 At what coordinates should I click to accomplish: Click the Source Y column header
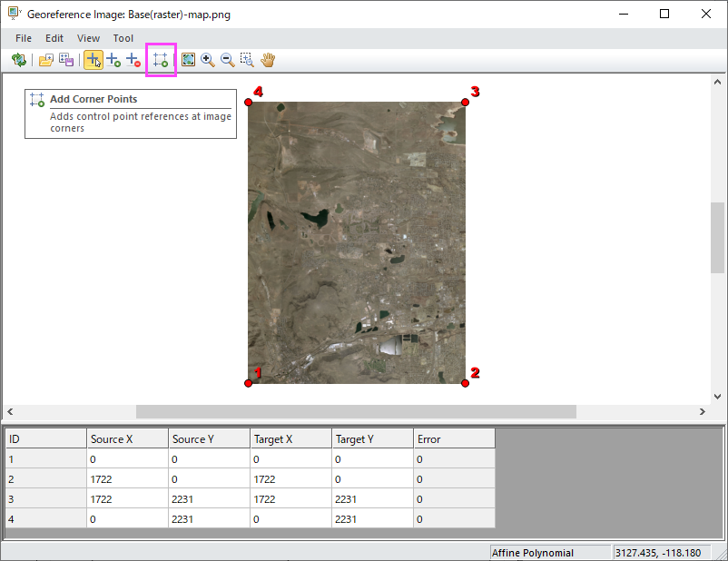(x=210, y=438)
